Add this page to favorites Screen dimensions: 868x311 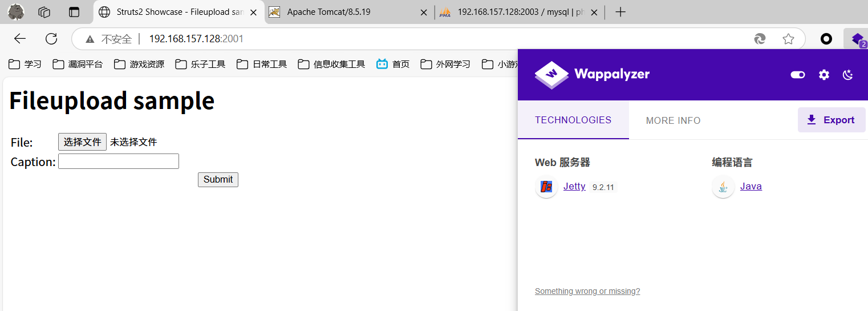[788, 39]
